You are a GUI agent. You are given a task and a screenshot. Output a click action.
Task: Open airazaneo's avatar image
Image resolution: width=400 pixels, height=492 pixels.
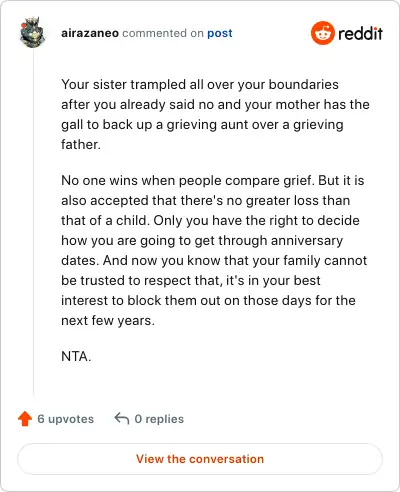32,32
